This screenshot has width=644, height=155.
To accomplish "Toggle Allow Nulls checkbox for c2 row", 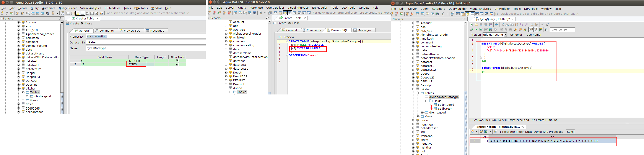I will tap(177, 64).
